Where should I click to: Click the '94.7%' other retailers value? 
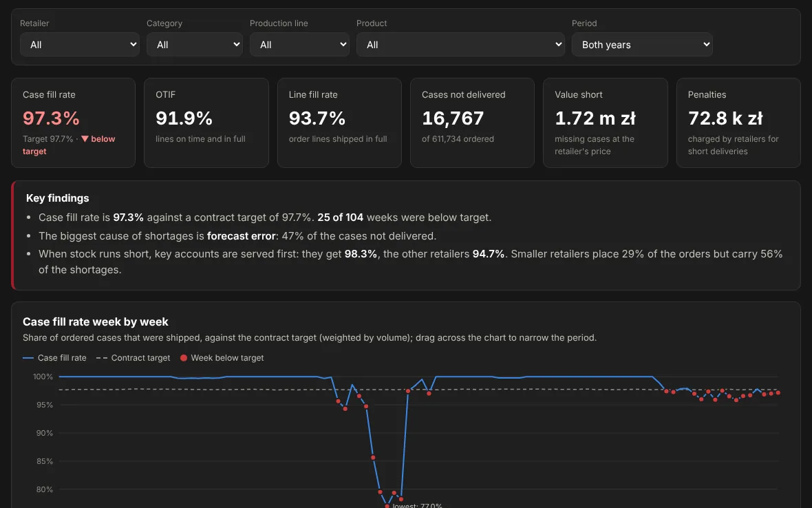pyautogui.click(x=489, y=254)
